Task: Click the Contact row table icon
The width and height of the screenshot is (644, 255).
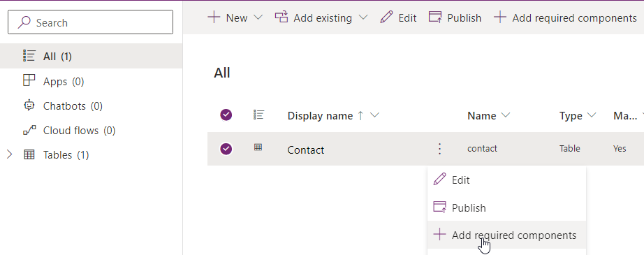Action: point(258,147)
